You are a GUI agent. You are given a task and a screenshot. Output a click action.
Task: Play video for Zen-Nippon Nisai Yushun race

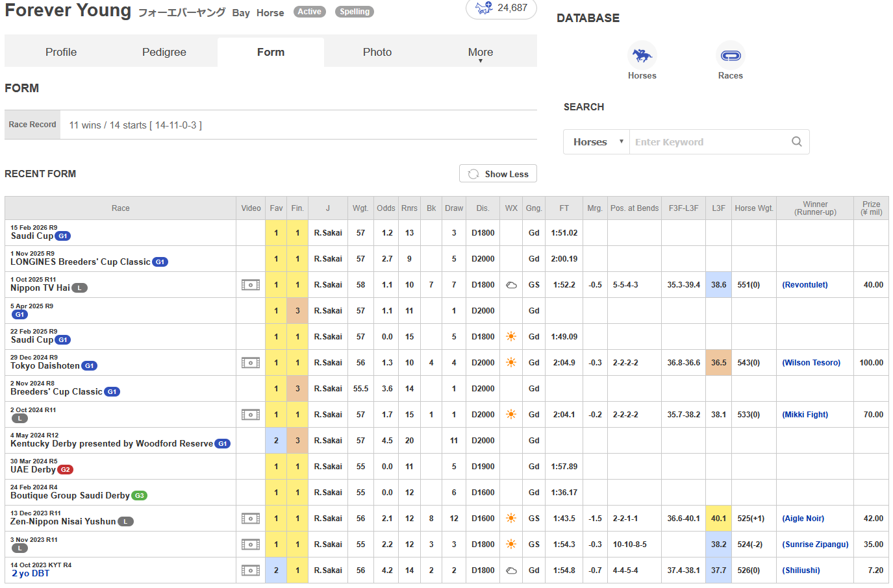[x=251, y=519]
